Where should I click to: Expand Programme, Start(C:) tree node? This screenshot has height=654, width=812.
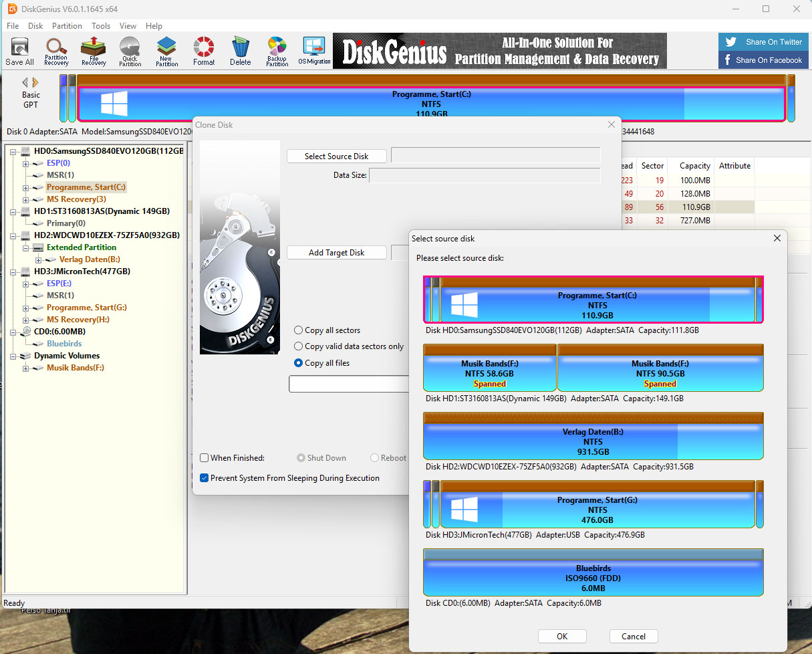tap(25, 187)
